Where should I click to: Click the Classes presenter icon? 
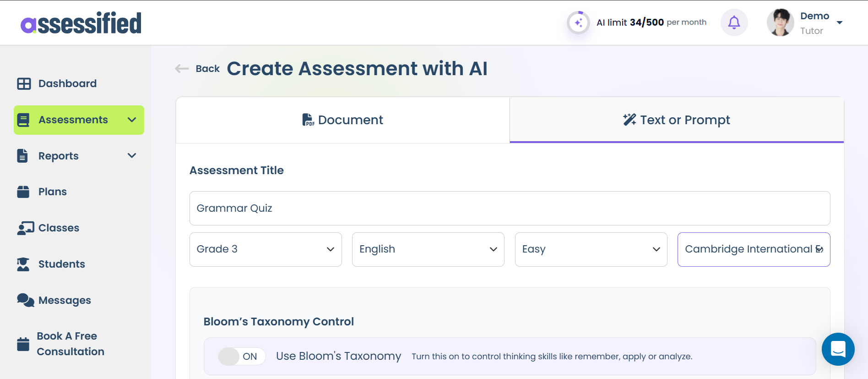tap(26, 228)
